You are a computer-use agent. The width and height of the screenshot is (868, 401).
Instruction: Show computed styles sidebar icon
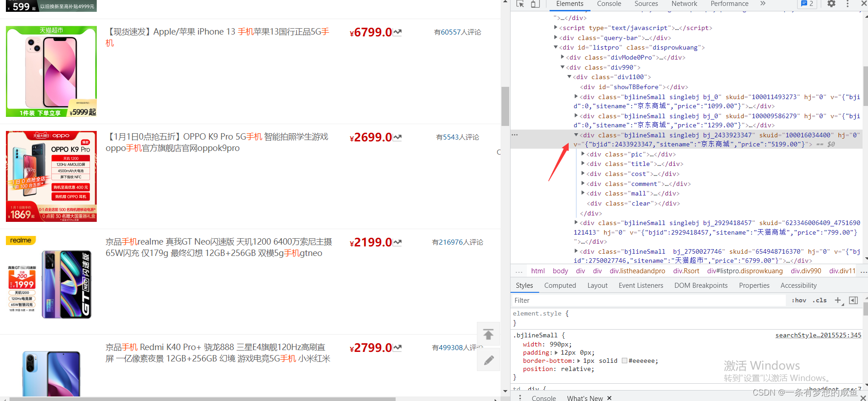click(x=853, y=300)
